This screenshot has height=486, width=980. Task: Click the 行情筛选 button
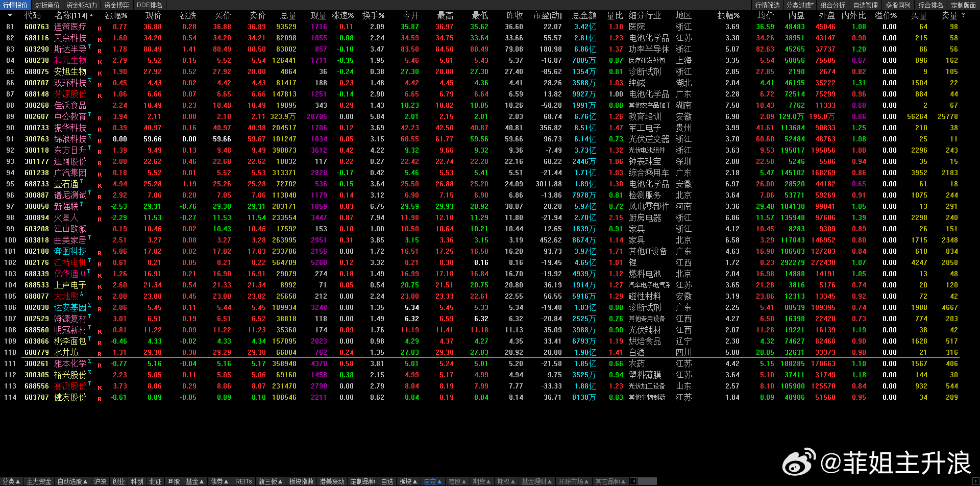tap(768, 5)
